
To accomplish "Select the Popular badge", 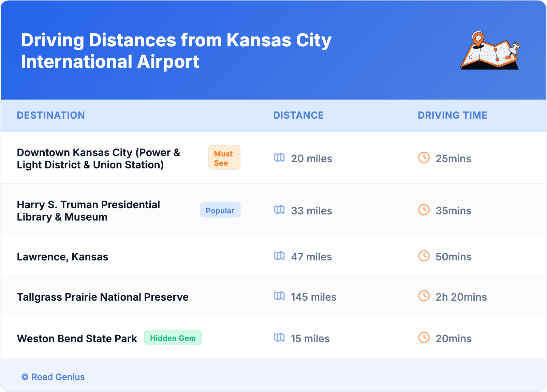I will [220, 210].
